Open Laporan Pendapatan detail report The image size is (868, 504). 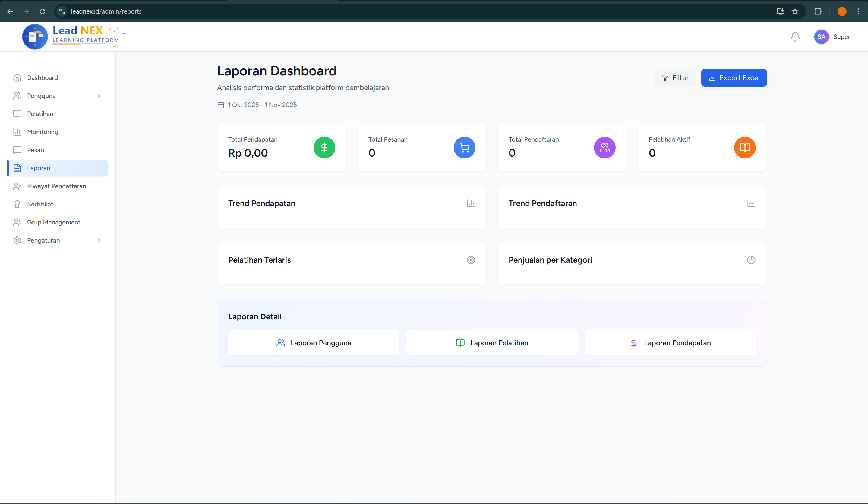coord(670,343)
